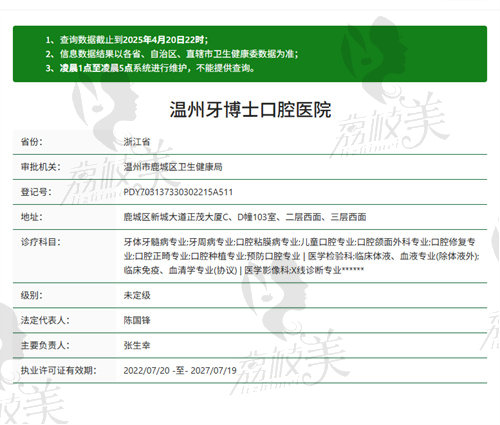Screen dimensions: 500x425
Task: Select the level value 未定级
Action: 137,295
